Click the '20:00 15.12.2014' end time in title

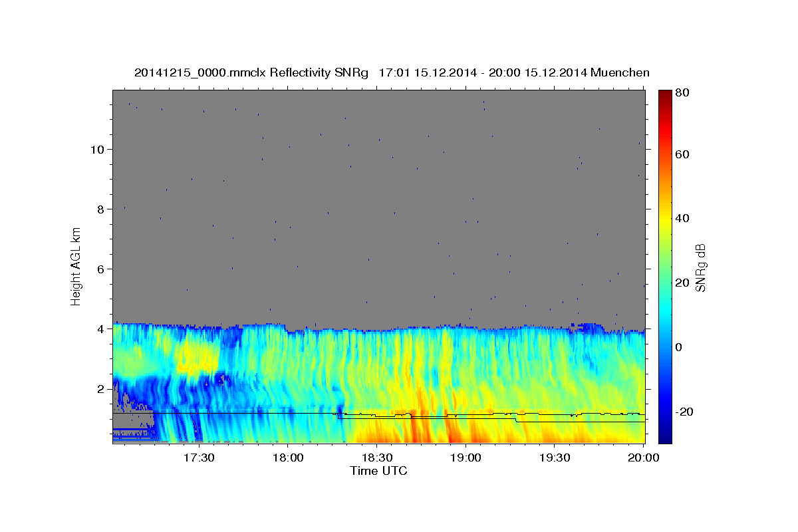(537, 72)
